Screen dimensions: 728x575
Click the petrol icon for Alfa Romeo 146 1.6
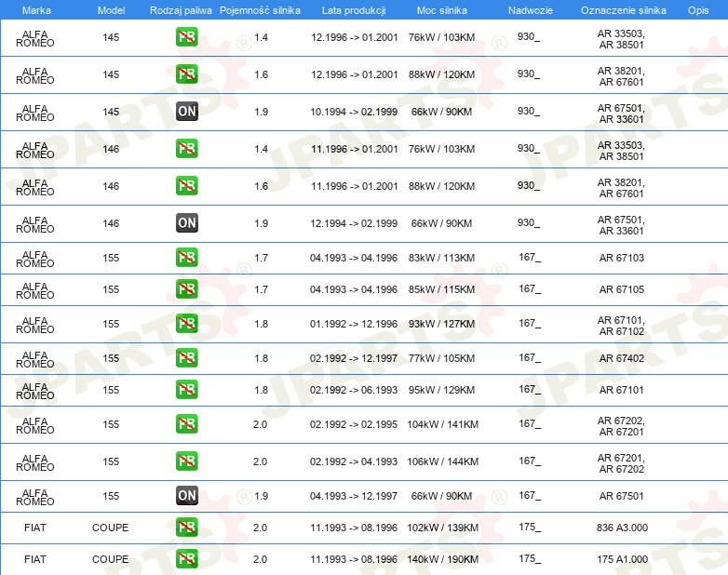click(187, 186)
